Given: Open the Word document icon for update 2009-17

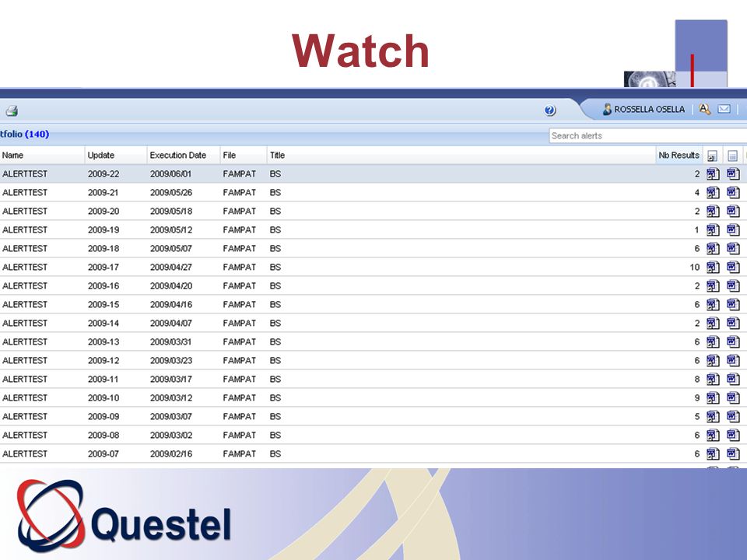Looking at the screenshot, I should click(733, 267).
